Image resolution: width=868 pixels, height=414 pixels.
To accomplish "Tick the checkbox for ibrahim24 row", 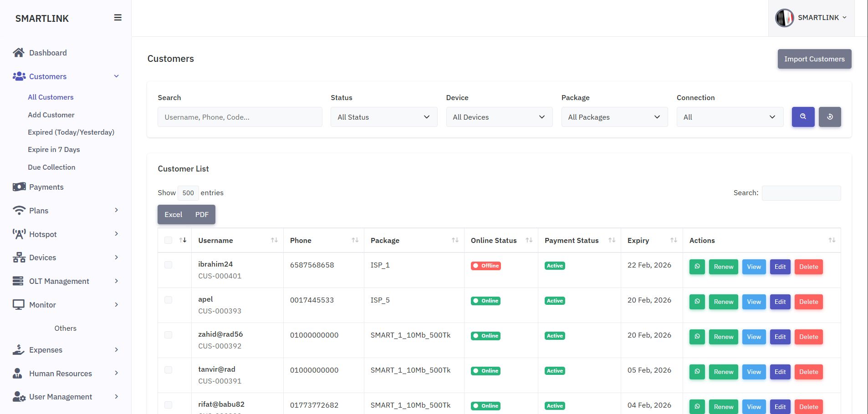I will tap(168, 265).
